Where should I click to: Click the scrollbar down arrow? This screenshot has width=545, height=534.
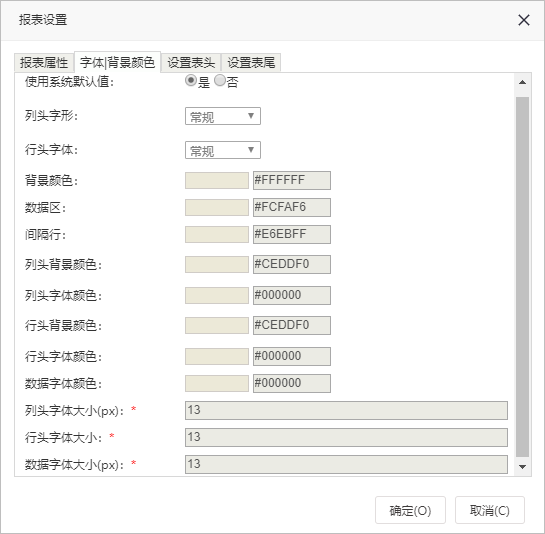(522, 467)
